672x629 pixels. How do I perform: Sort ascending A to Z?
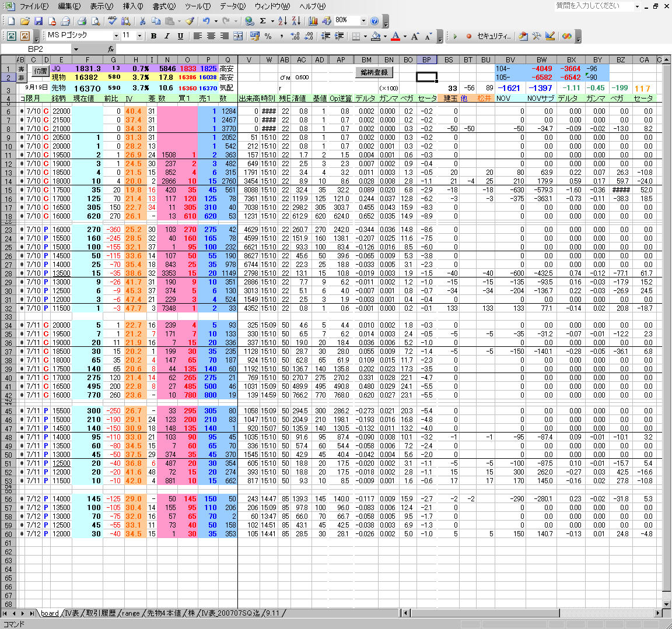(282, 21)
